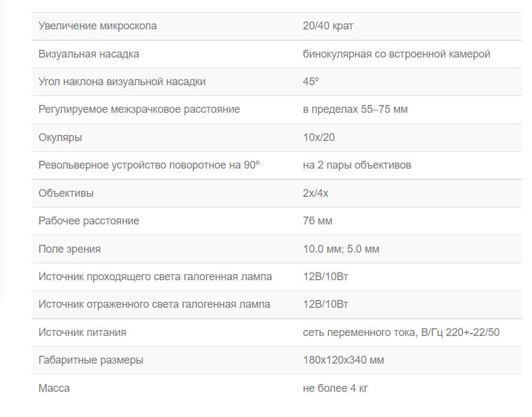Click 'Револьверное устройство поворотное на 90º' label
This screenshot has width=532, height=417.
pos(149,165)
